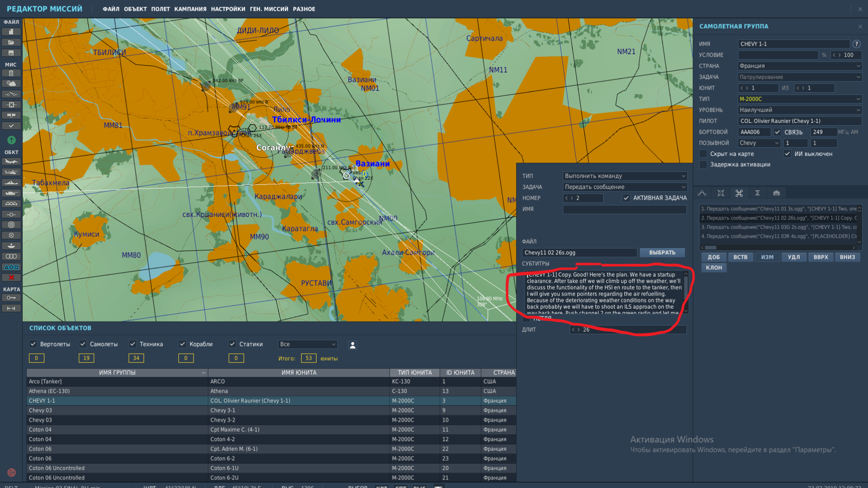
Task: Click the open mission folder icon
Action: coord(11,42)
